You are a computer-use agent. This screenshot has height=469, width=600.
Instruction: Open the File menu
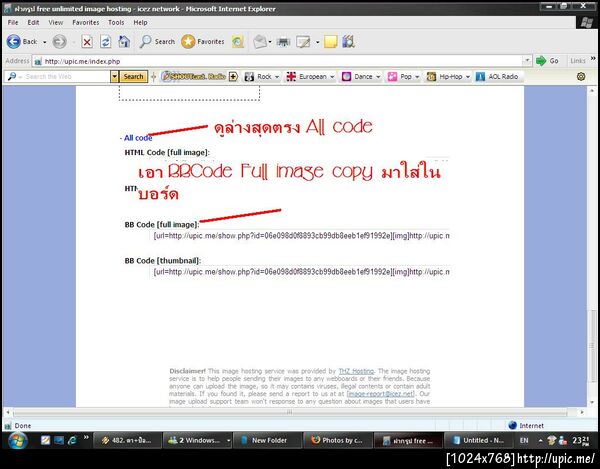pyautogui.click(x=13, y=23)
